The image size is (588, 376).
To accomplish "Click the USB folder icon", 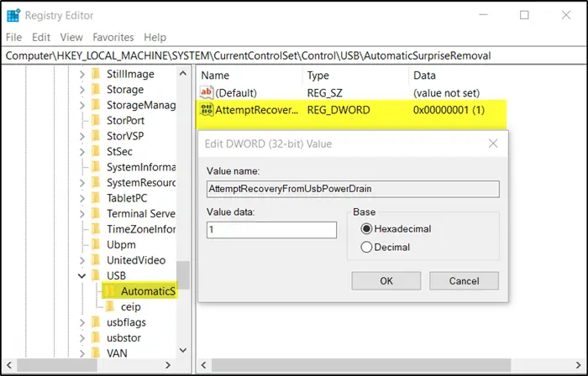I will pyautogui.click(x=96, y=275).
